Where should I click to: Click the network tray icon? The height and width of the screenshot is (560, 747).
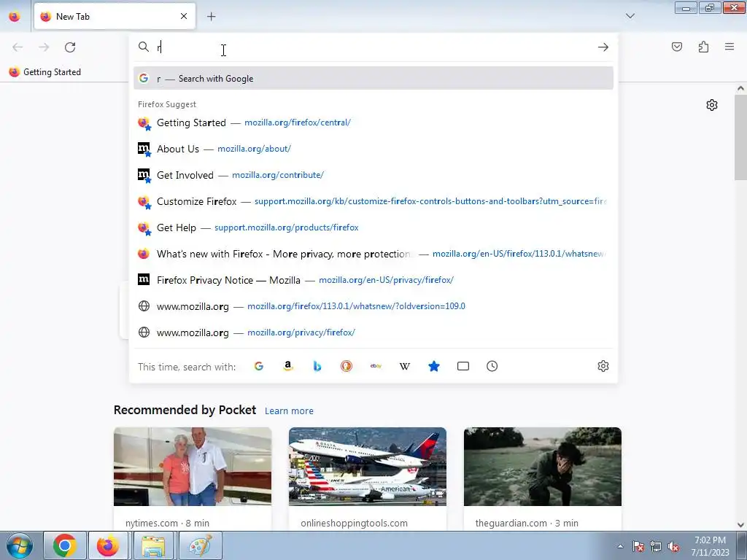coord(656,546)
